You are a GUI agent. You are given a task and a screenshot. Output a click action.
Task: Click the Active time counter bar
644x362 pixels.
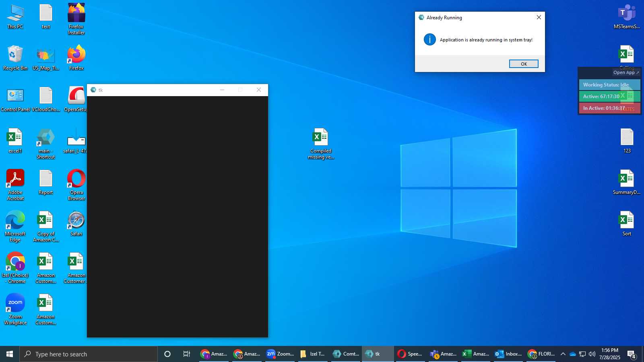pos(609,97)
